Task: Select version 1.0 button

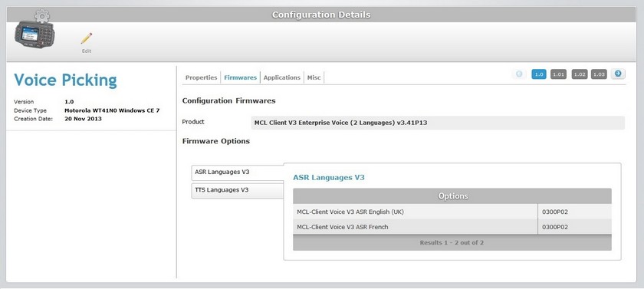Action: 539,74
